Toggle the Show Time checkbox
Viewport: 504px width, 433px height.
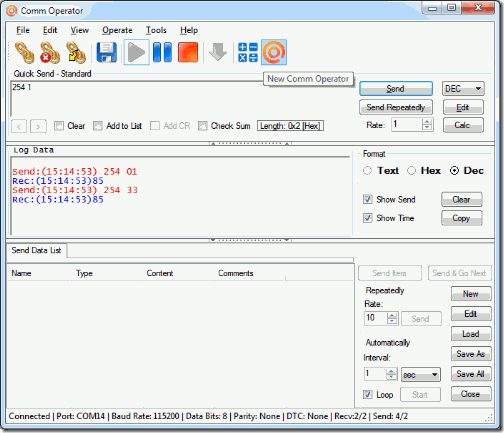(367, 218)
